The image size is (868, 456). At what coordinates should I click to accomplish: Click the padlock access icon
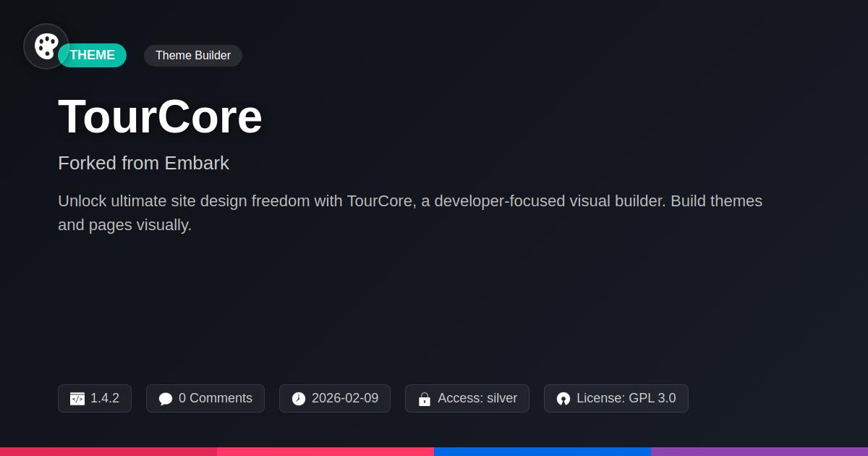click(425, 398)
